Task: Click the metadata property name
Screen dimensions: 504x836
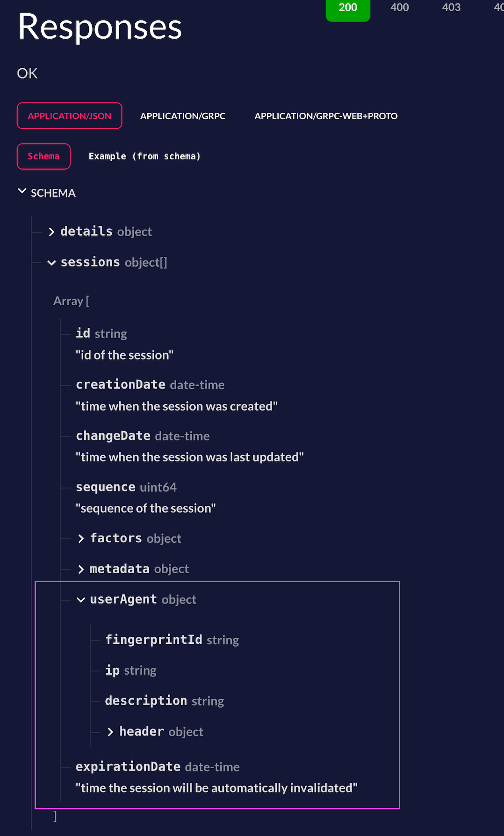Action: 120,569
